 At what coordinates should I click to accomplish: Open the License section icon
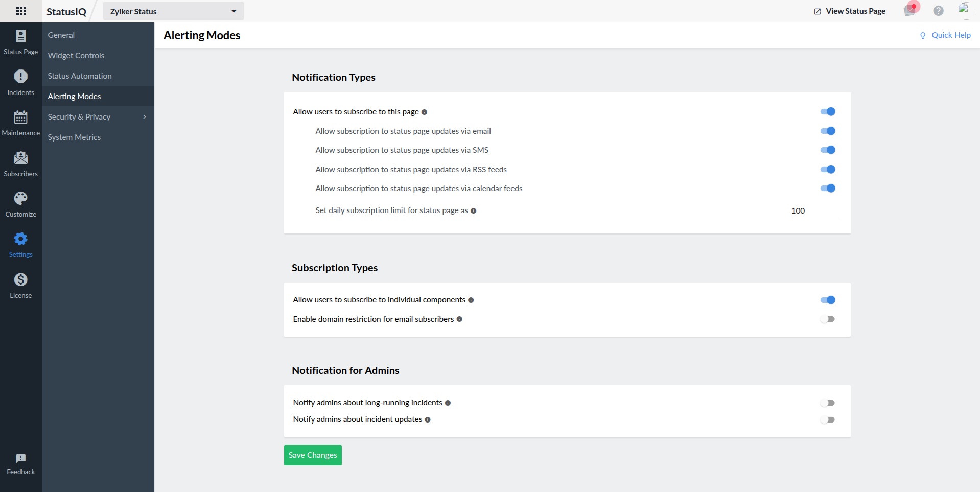pos(20,280)
